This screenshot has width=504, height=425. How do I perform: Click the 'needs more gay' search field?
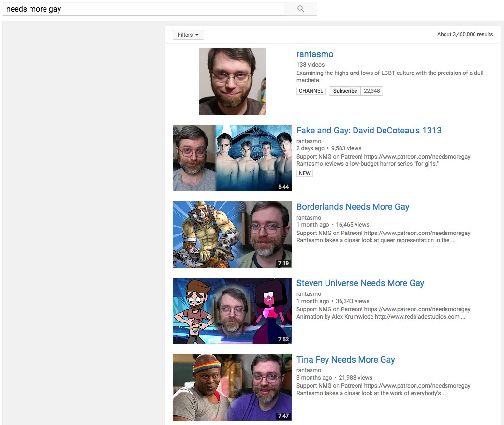(144, 9)
